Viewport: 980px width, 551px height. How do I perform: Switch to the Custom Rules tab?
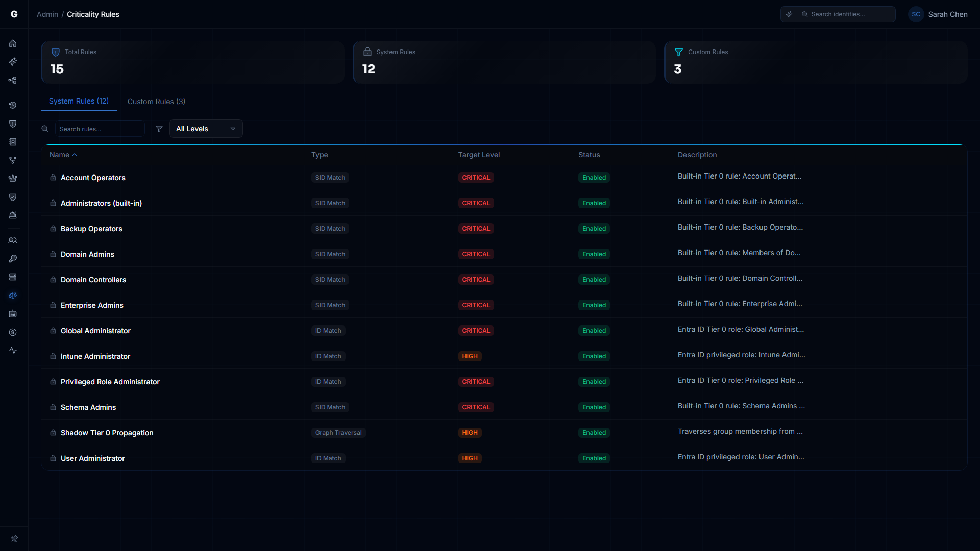(156, 102)
